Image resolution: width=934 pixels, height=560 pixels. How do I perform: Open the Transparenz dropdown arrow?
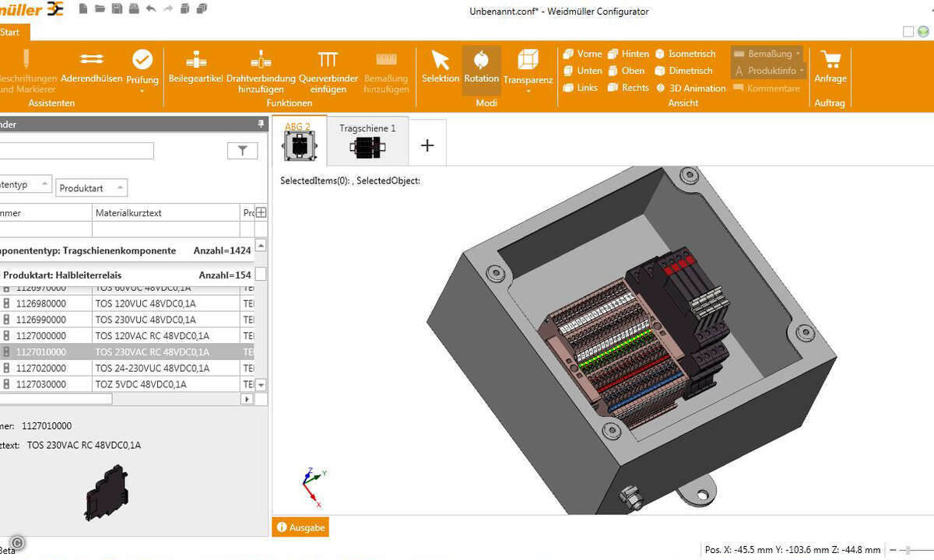(x=528, y=91)
